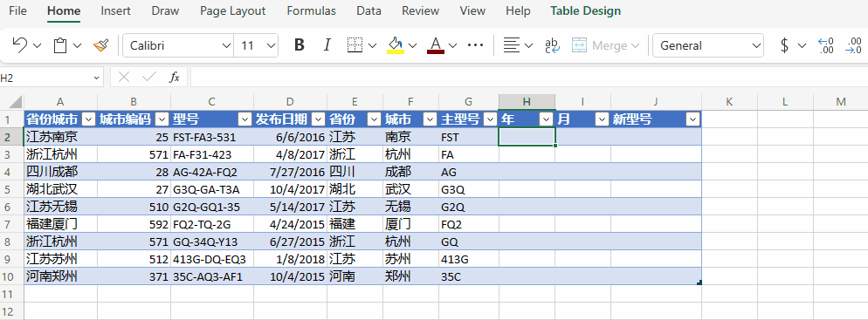This screenshot has height=320, width=868.
Task: Open filter for 主型号 column
Action: coord(491,119)
